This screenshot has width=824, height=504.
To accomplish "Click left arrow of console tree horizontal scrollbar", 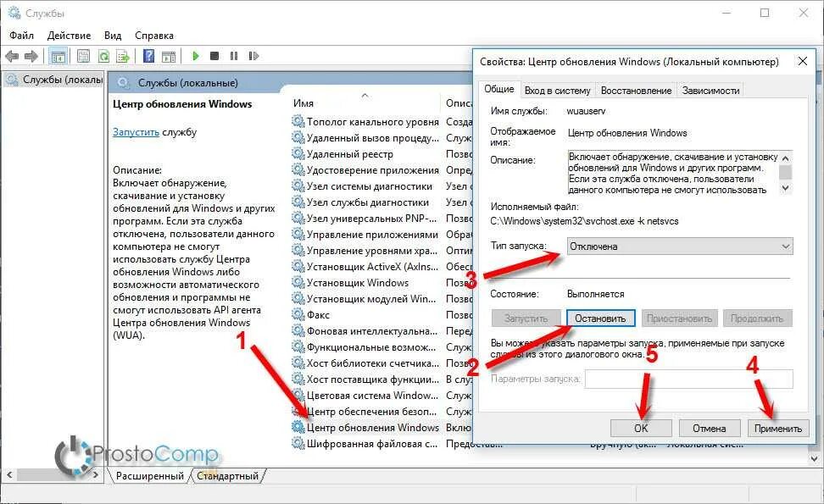I will (9, 474).
